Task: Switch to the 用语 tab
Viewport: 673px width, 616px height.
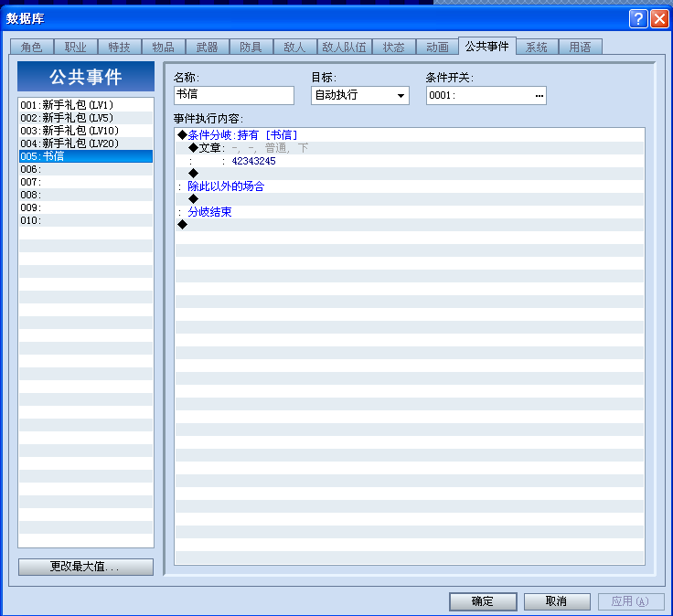Action: (581, 47)
